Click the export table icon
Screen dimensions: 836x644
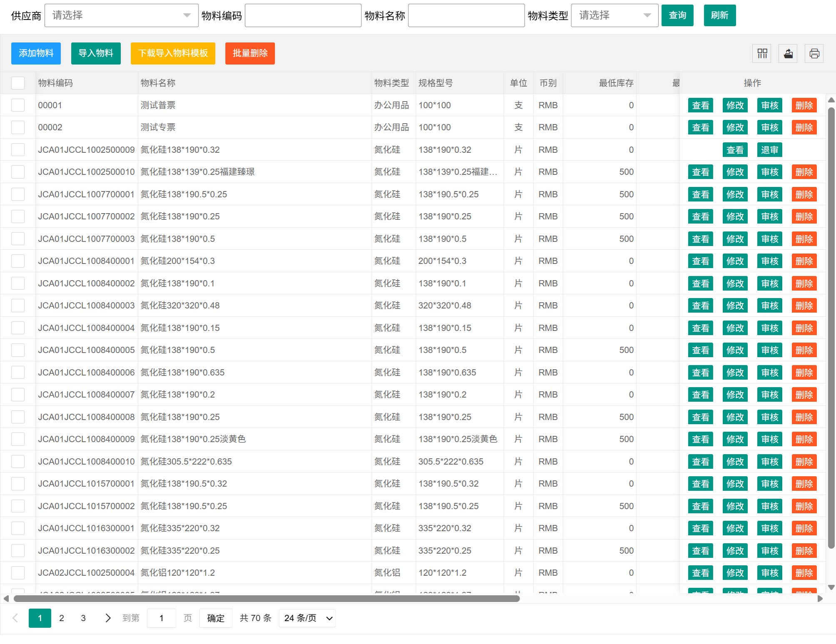coord(788,53)
